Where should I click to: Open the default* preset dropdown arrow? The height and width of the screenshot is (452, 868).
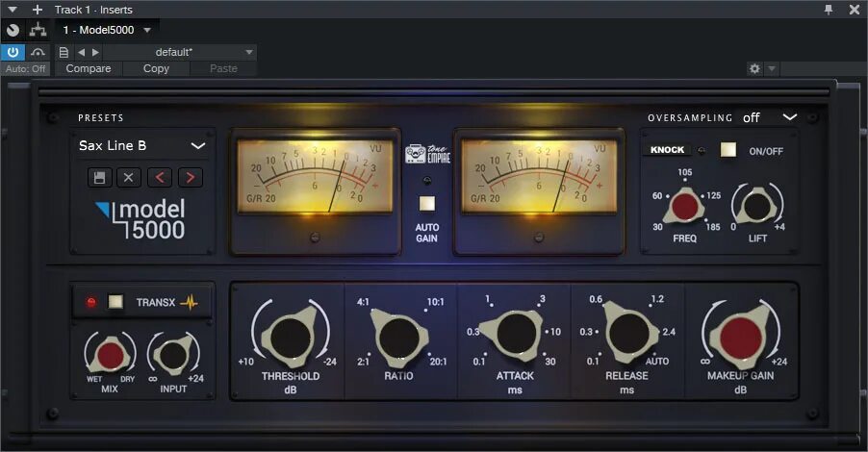249,52
